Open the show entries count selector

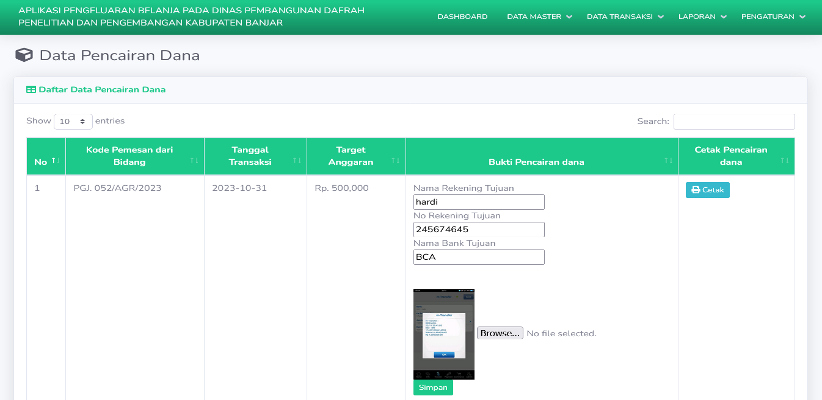[73, 122]
